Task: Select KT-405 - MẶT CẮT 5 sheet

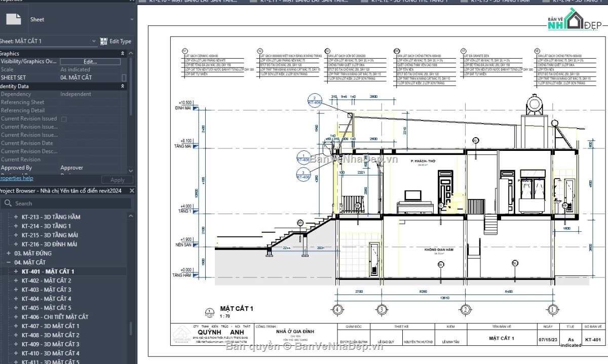Action: [x=46, y=308]
